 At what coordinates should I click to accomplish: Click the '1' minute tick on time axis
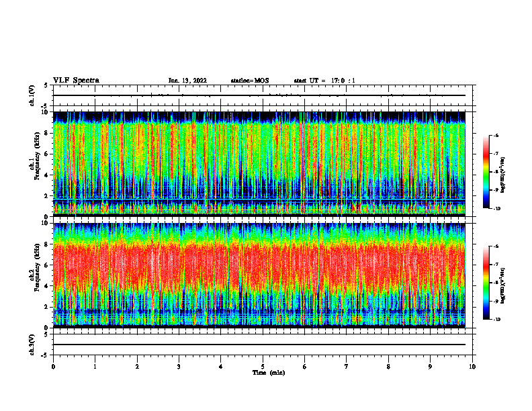coord(95,367)
